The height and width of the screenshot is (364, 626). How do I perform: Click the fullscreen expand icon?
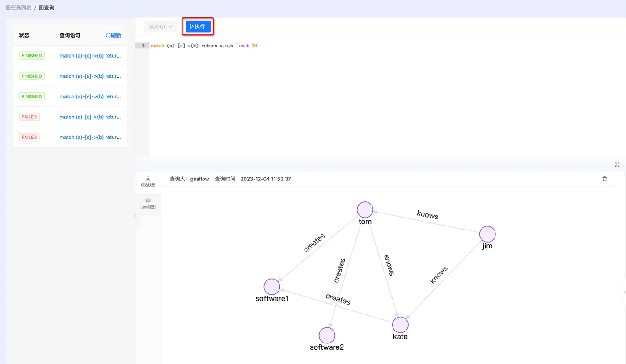point(617,164)
